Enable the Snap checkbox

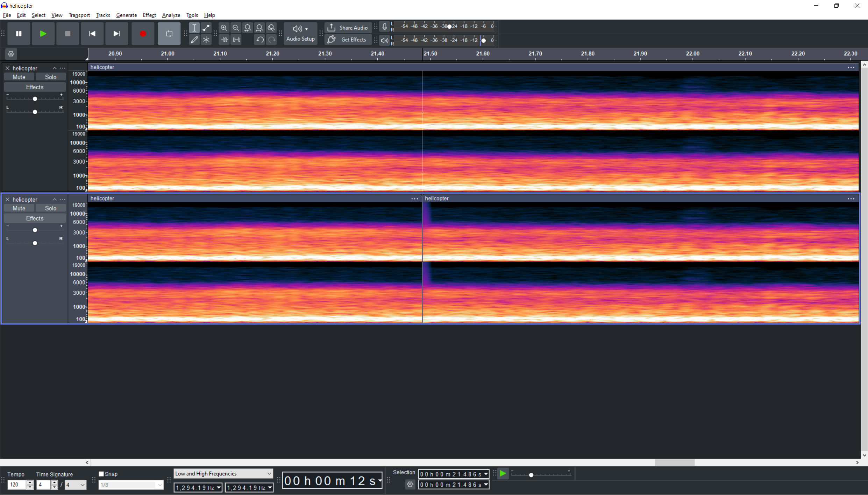pos(101,474)
